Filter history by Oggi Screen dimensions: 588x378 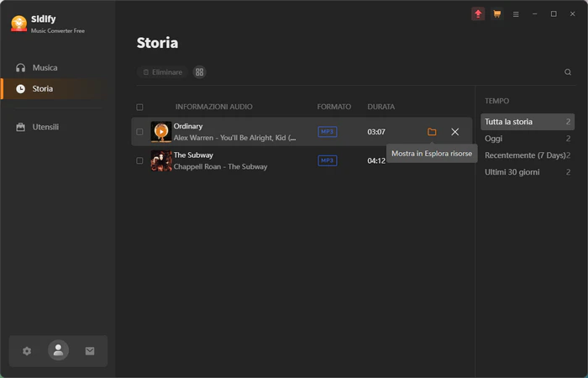(528, 139)
